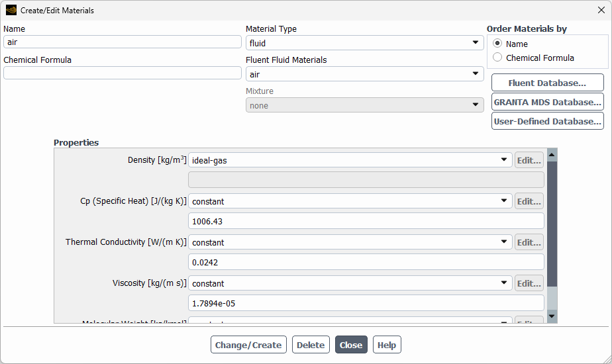The width and height of the screenshot is (612, 364).
Task: Open the Material Type dropdown
Action: (364, 43)
